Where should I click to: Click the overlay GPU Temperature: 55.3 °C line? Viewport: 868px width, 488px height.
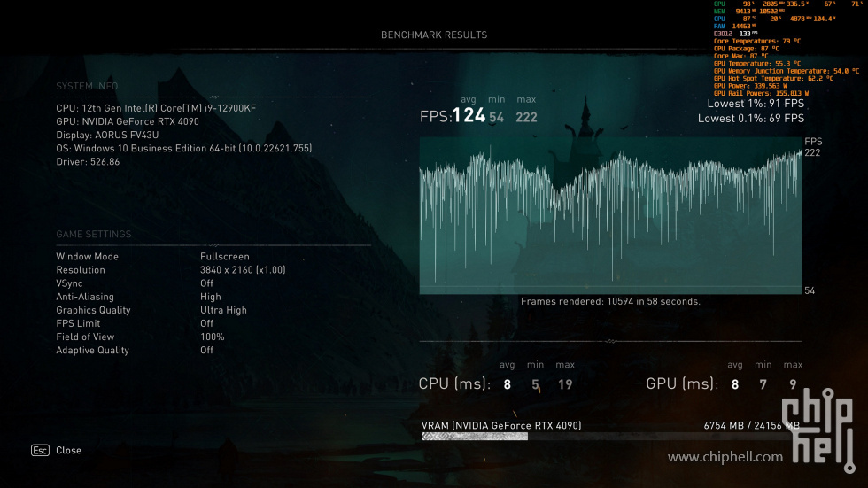(757, 64)
